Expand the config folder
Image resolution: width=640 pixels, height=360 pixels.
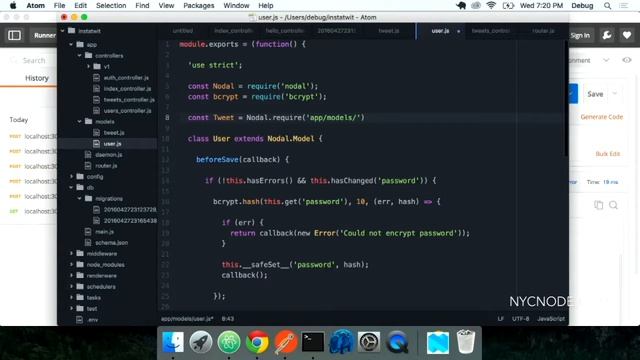tap(71, 176)
